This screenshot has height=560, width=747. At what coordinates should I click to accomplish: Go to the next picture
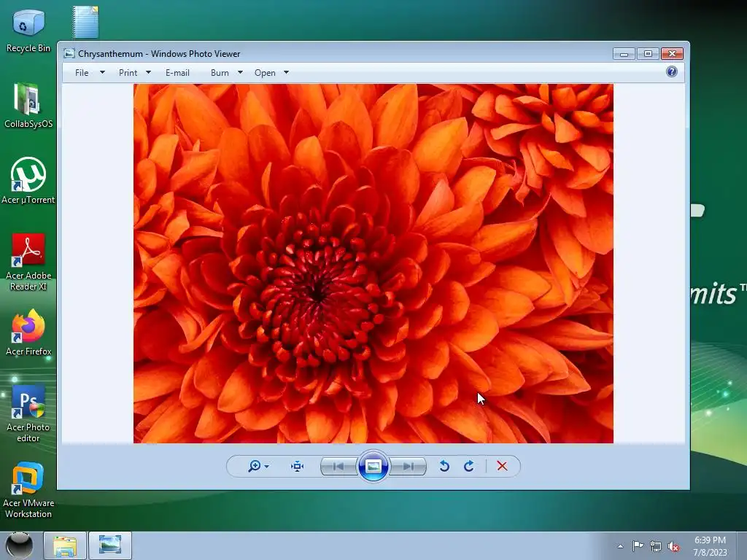click(408, 467)
